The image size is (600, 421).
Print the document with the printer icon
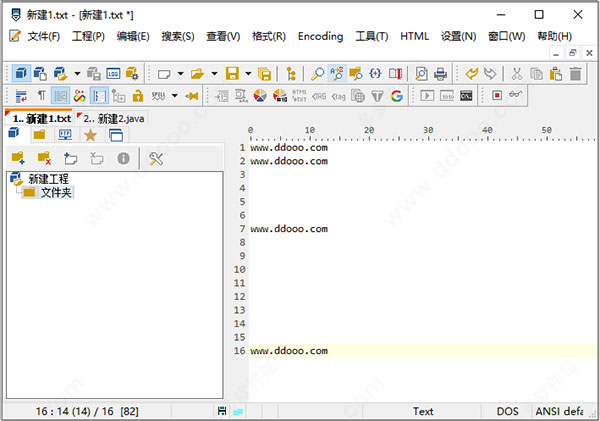(x=440, y=73)
